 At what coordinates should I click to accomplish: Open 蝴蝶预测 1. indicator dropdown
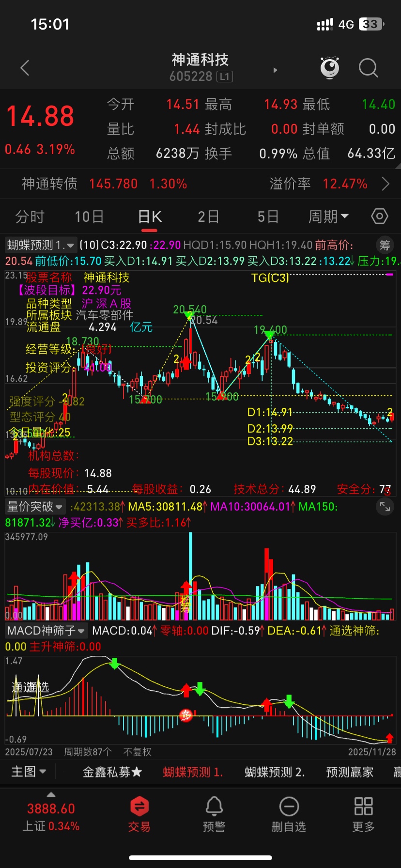[41, 245]
